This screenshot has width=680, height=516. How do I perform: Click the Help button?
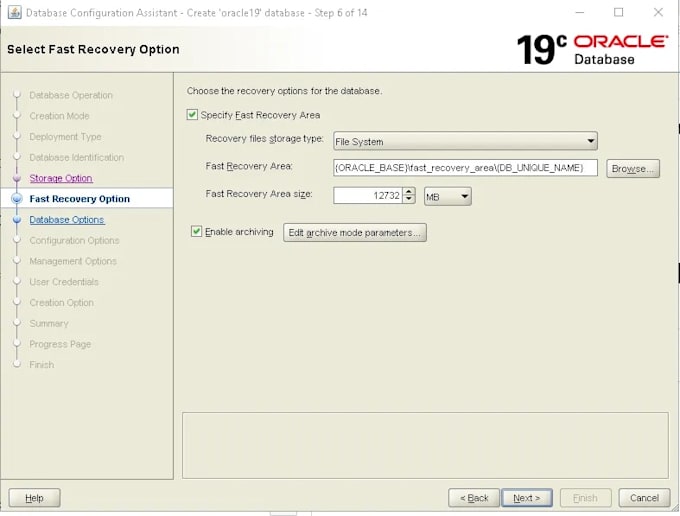tap(34, 498)
